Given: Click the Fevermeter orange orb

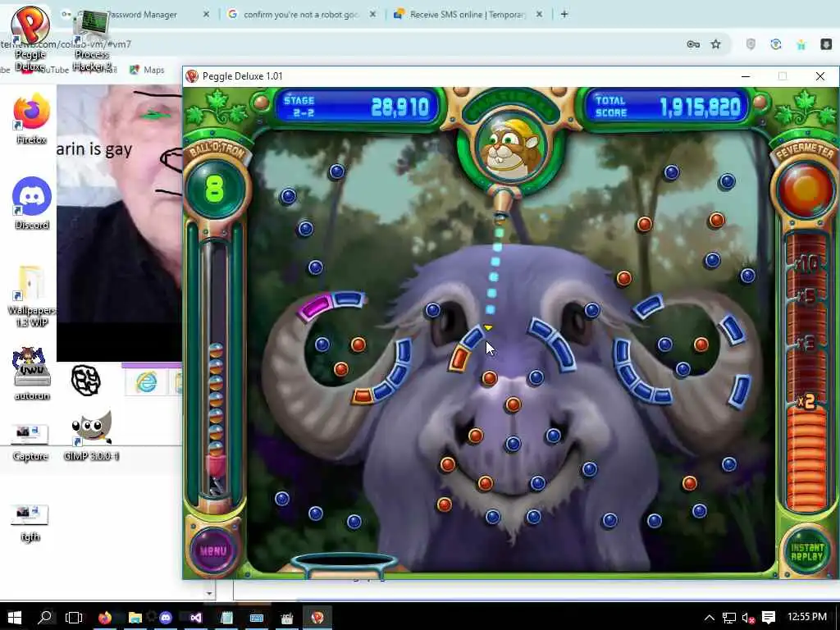Looking at the screenshot, I should click(x=806, y=190).
